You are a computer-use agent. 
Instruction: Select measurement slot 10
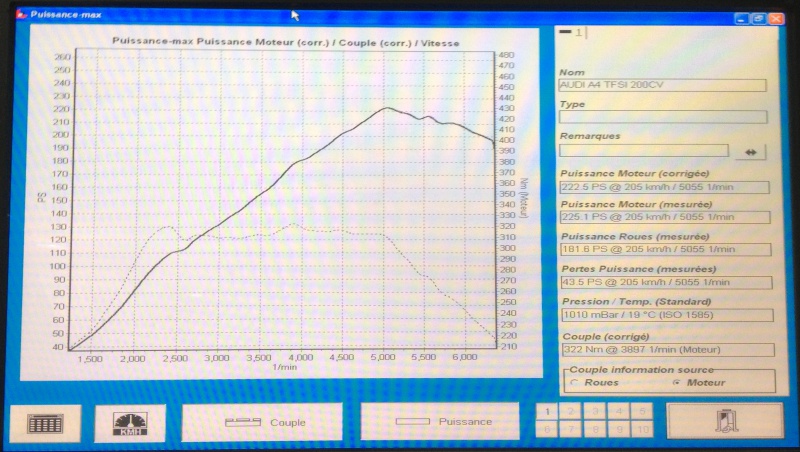(x=643, y=430)
